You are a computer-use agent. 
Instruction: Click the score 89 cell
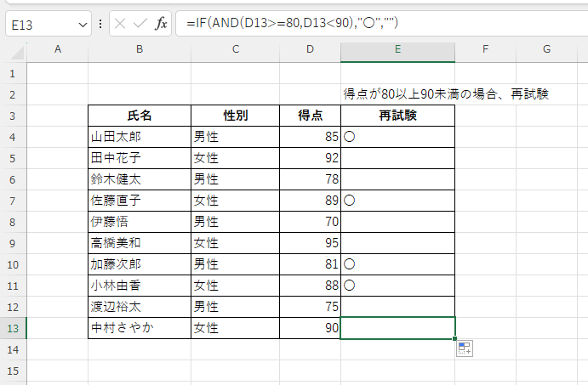[310, 201]
